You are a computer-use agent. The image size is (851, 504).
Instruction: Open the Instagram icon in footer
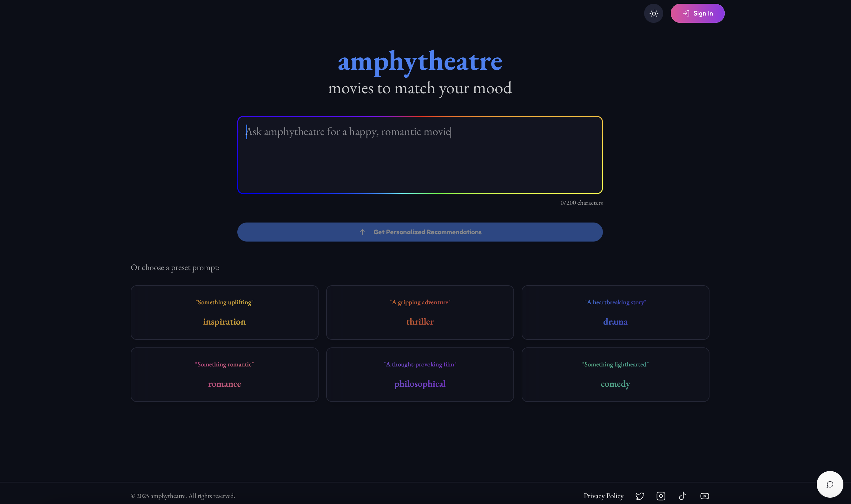tap(661, 496)
